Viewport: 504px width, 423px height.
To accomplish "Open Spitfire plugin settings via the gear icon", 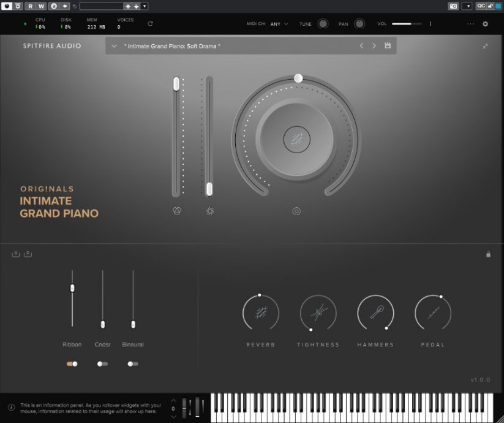I will (x=485, y=24).
